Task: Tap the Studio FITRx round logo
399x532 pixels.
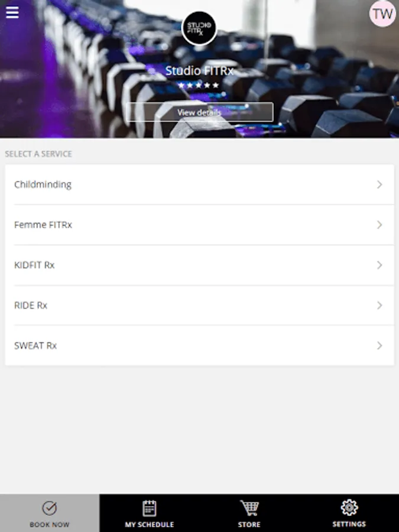Action: coord(199,28)
